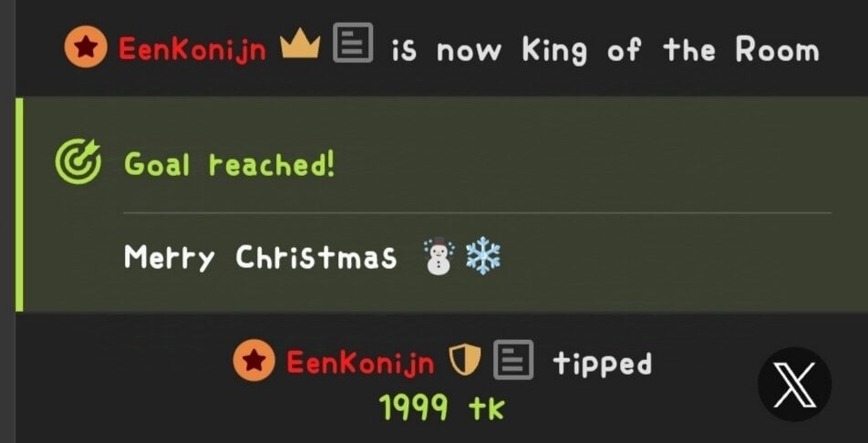The width and height of the screenshot is (868, 443).
Task: Click the snowflake emoji
Action: (482, 256)
